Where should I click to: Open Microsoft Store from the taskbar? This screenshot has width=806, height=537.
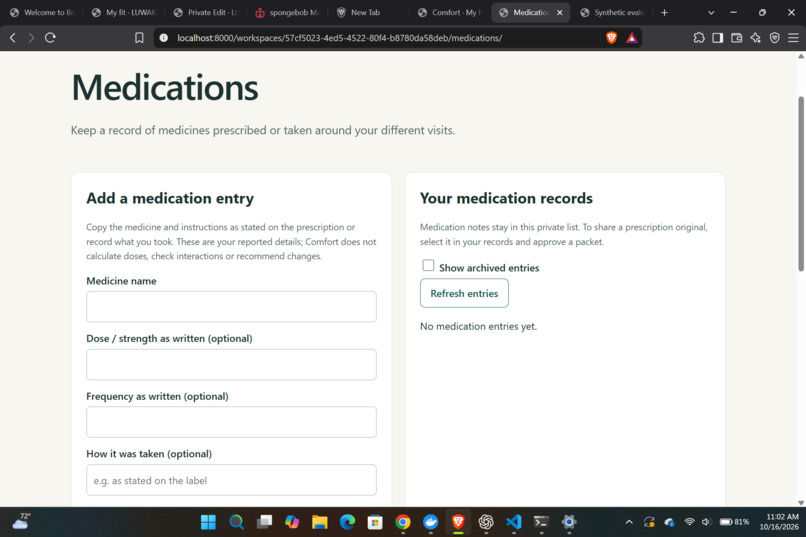pyautogui.click(x=375, y=522)
